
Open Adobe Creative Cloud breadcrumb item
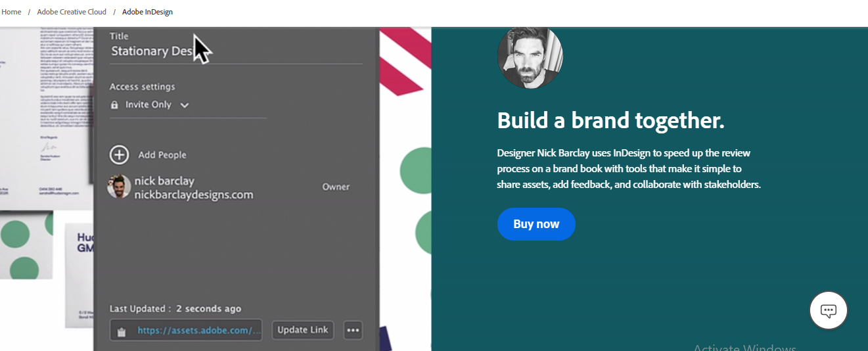click(72, 12)
